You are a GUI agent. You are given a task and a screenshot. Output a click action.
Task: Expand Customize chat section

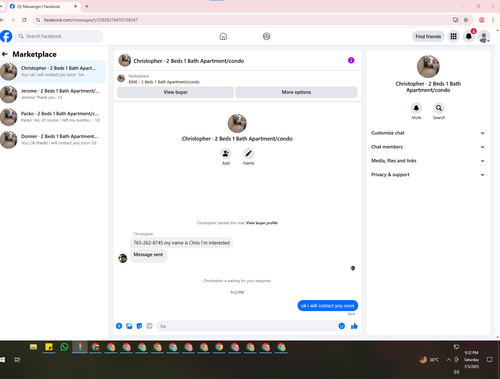428,133
